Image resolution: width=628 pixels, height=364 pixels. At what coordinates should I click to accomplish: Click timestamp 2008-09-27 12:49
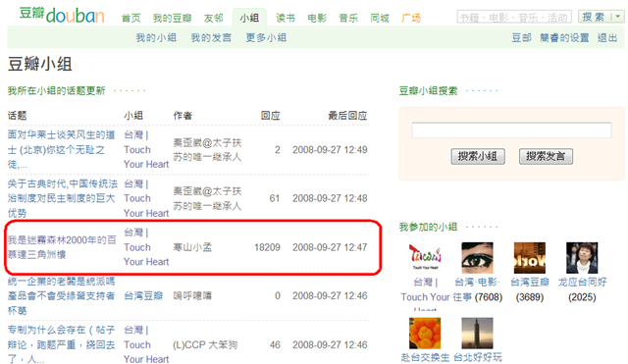coord(330,150)
